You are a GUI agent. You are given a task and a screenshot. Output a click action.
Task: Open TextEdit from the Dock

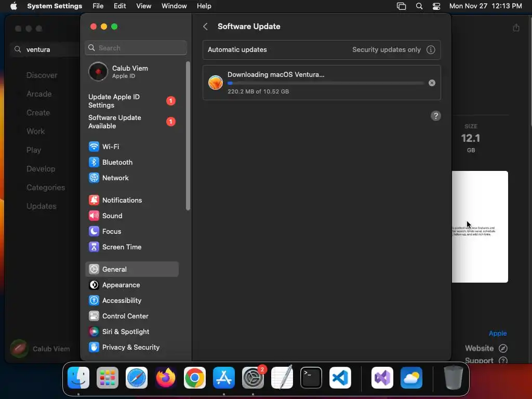[x=282, y=378]
